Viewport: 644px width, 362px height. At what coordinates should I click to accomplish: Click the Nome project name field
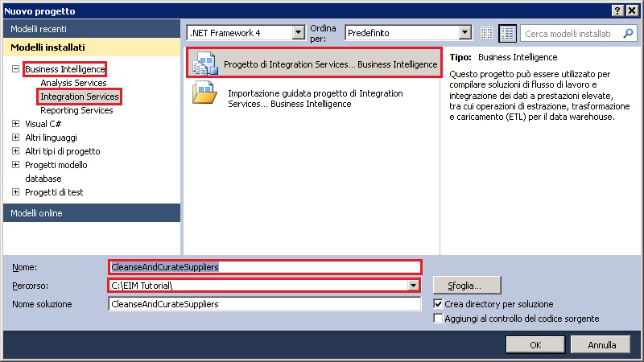[266, 267]
